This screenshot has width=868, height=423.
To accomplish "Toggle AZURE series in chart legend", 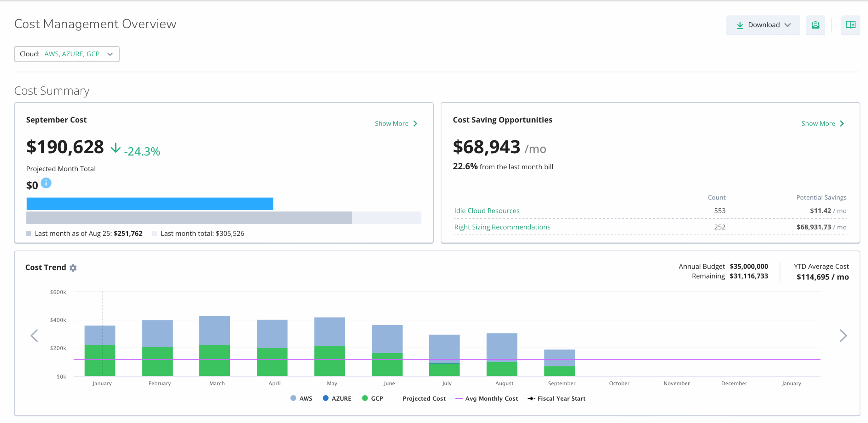I will pos(337,398).
